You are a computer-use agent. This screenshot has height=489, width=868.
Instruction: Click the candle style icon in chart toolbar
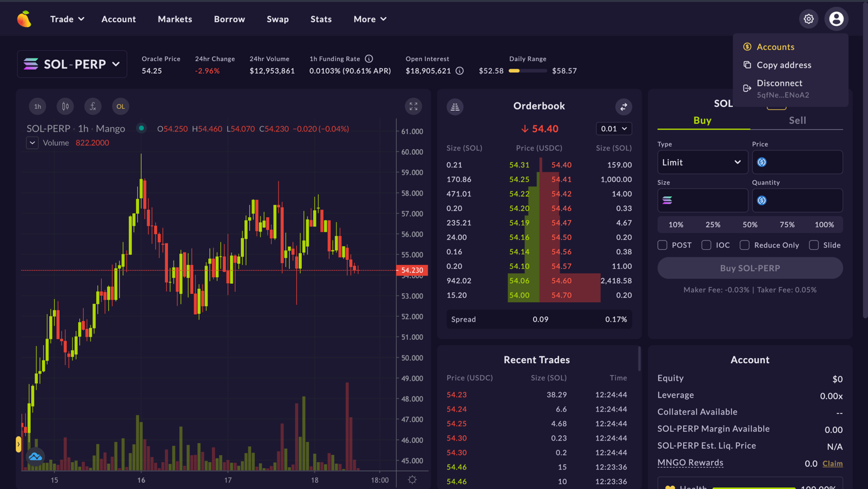[x=65, y=106]
